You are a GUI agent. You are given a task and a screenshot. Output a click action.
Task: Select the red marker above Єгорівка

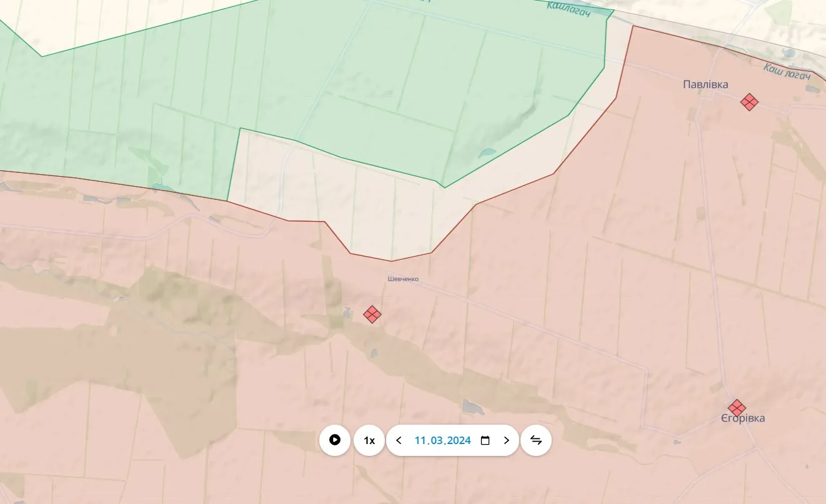coord(737,408)
